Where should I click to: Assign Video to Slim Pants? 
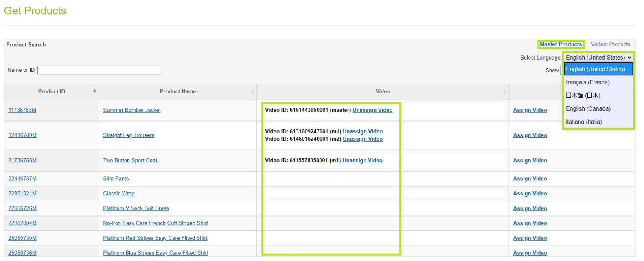pyautogui.click(x=530, y=179)
